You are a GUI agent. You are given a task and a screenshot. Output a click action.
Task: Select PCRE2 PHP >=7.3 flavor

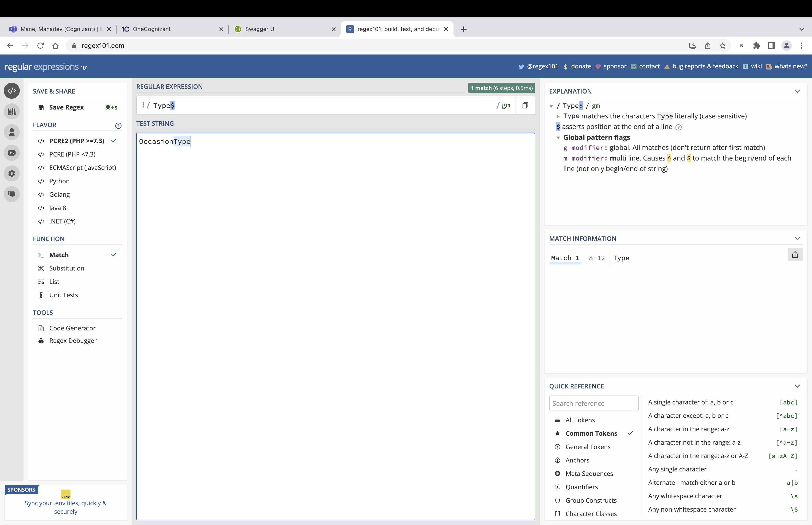coord(77,140)
